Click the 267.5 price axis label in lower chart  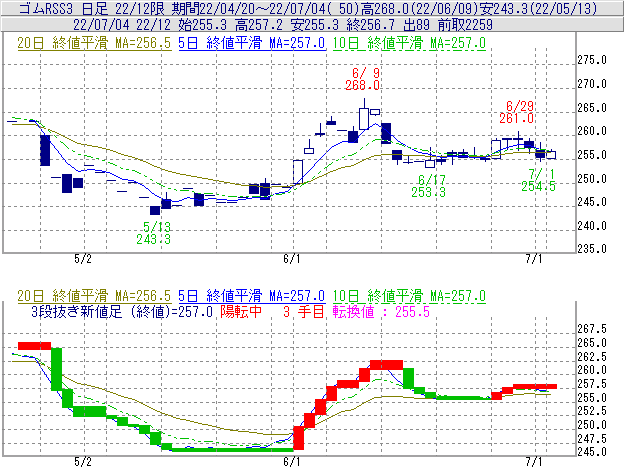point(592,329)
